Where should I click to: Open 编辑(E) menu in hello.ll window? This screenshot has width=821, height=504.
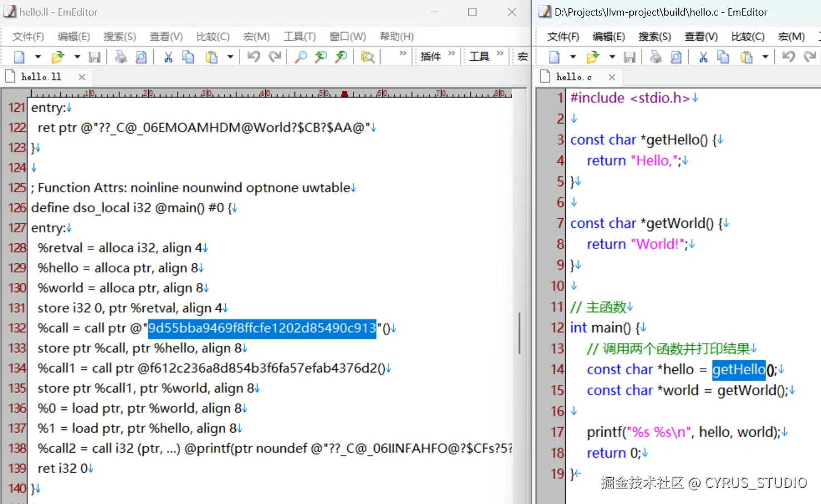coord(74,37)
